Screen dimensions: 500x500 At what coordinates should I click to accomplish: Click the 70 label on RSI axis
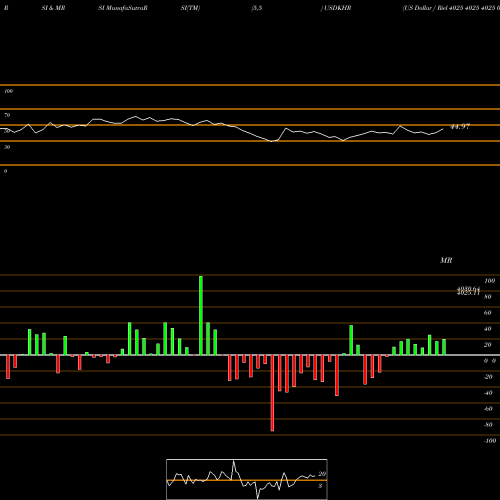pos(7,115)
